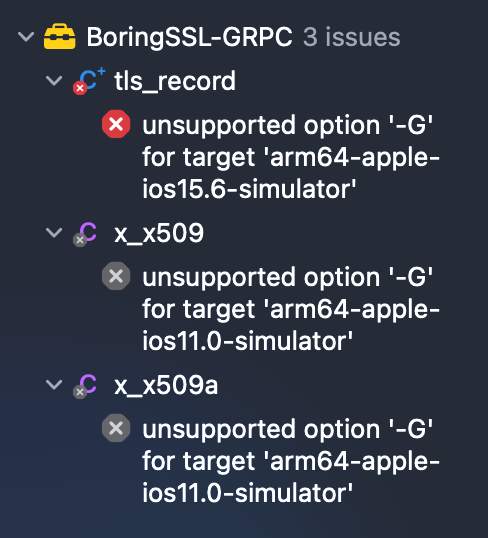Open the ios15.6-simulator unsupported option error

(291, 157)
